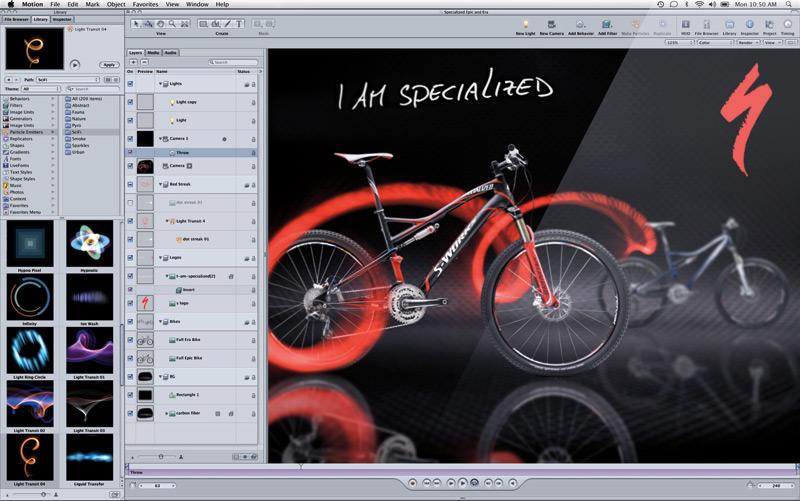Viewport: 800px width, 501px height.
Task: Click the remove layer minus button
Action: pyautogui.click(x=145, y=62)
